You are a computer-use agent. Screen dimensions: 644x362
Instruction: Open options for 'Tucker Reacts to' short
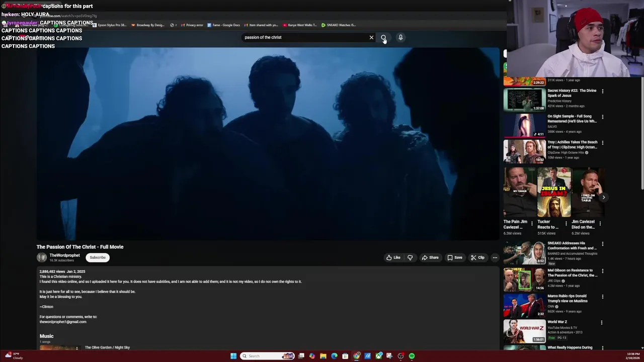(566, 224)
